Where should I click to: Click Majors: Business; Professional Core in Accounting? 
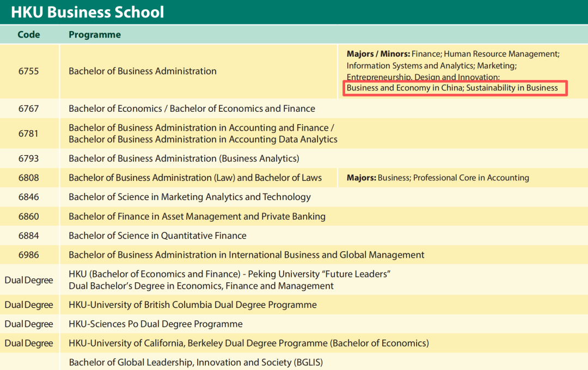pyautogui.click(x=438, y=178)
